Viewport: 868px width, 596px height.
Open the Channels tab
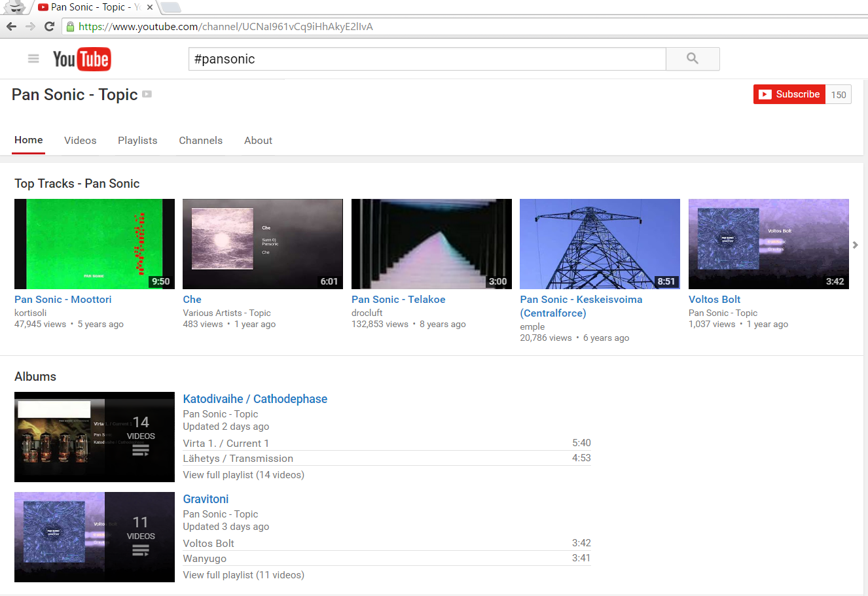coord(201,141)
